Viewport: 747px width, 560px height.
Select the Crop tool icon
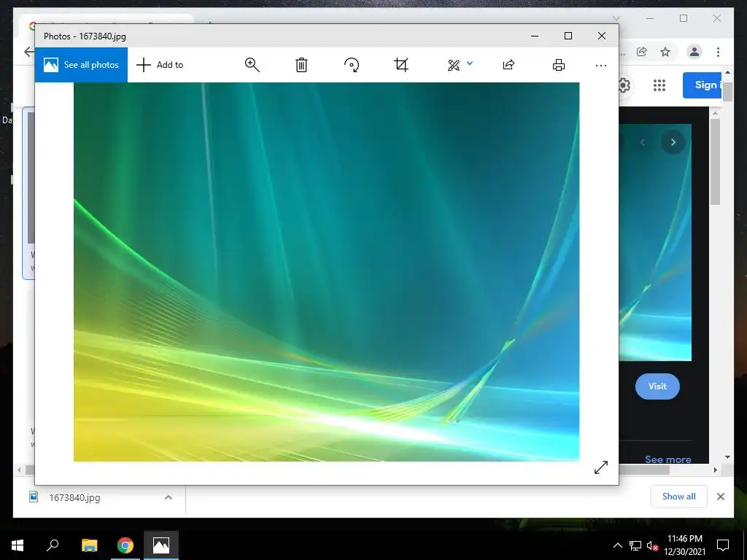pos(401,65)
